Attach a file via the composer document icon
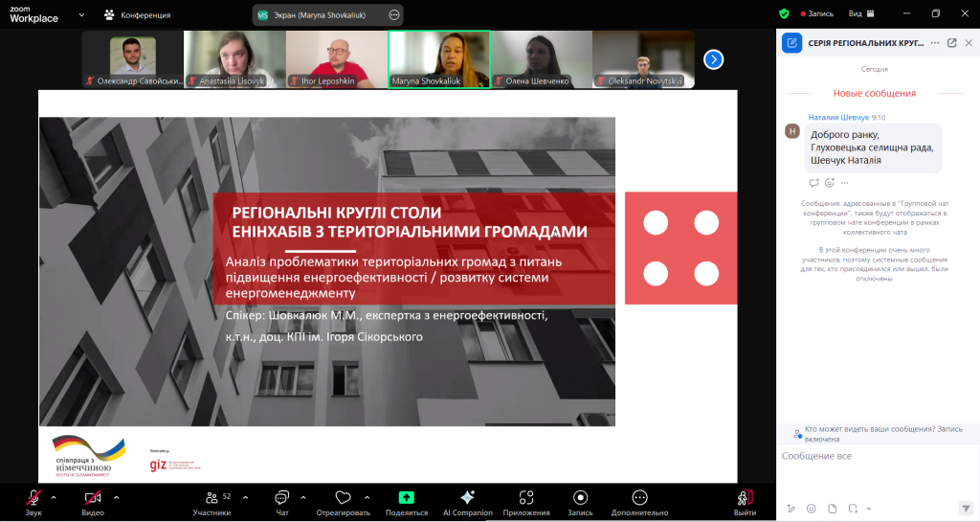 [x=832, y=509]
